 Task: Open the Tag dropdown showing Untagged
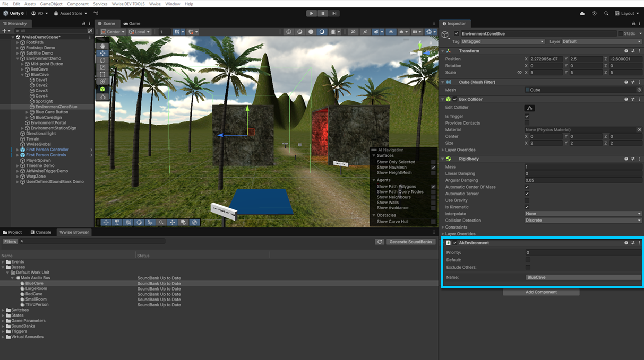tap(502, 41)
